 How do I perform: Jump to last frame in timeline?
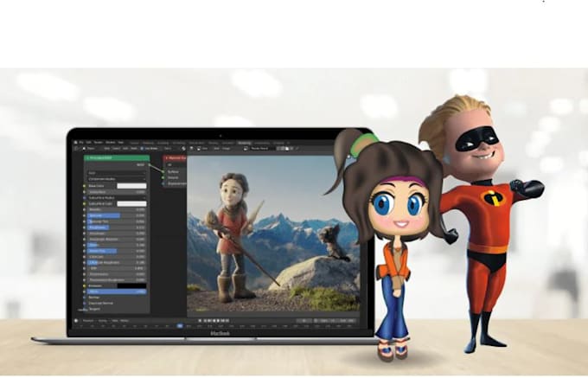coord(227,321)
